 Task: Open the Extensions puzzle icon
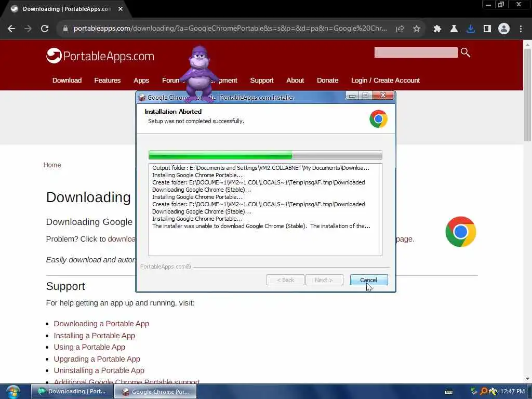tap(437, 29)
